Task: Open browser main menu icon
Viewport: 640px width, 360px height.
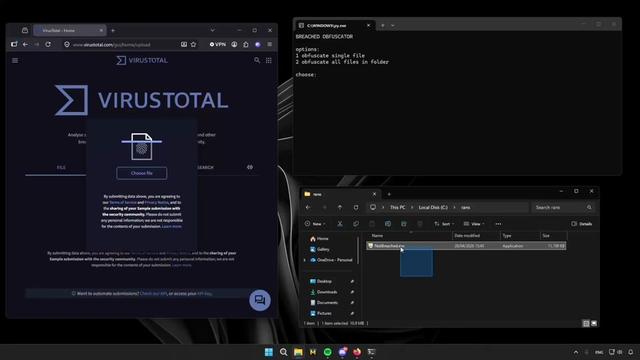Action: (269, 44)
